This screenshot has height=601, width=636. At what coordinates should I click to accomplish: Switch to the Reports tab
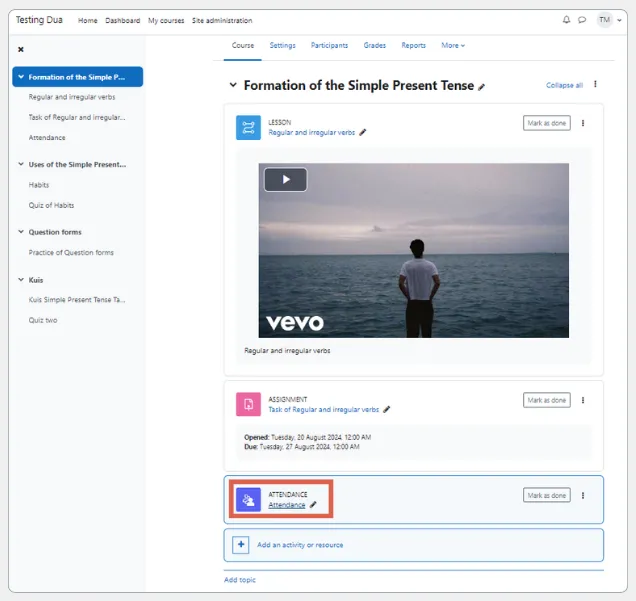tap(413, 45)
